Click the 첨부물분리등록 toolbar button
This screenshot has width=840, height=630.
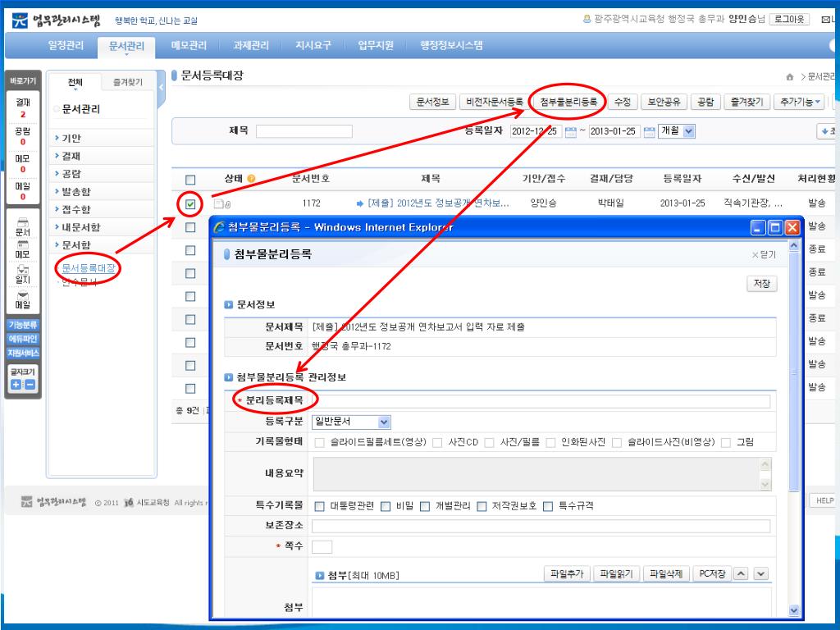568,102
